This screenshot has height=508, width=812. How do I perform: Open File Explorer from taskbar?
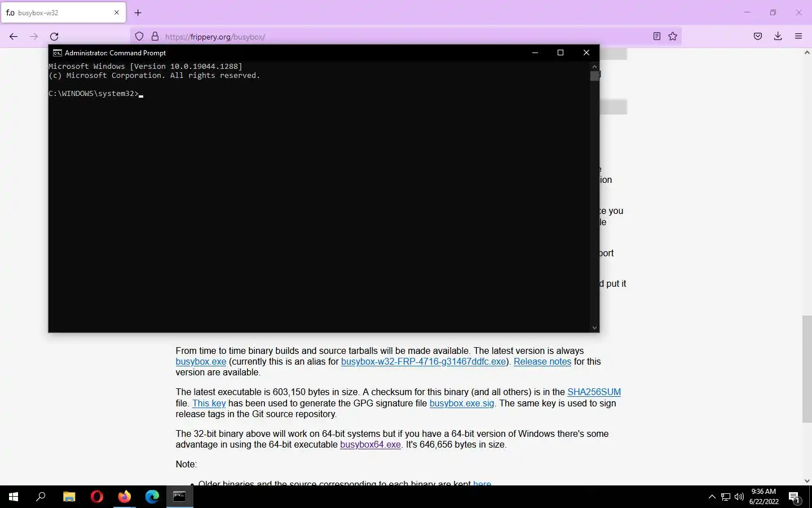pos(69,497)
